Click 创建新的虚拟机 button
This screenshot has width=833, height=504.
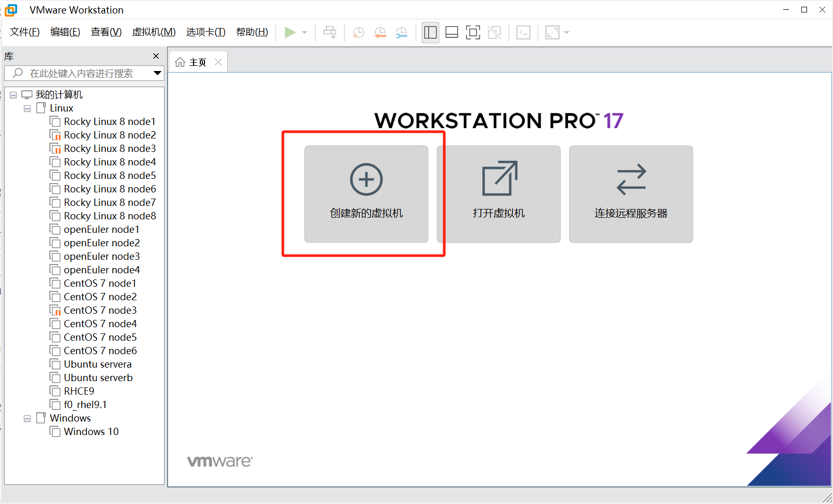pos(366,194)
